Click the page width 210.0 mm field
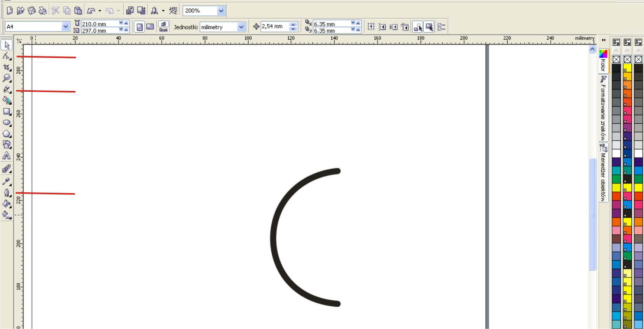 tap(99, 24)
